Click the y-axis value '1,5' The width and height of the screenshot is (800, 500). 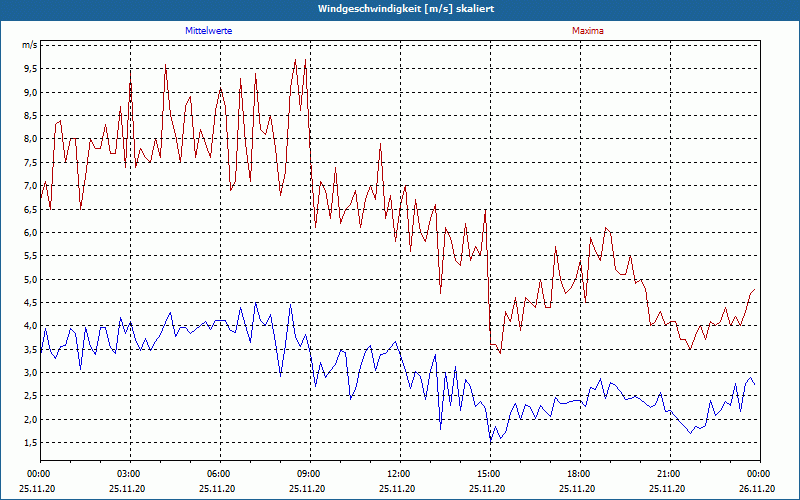click(32, 442)
